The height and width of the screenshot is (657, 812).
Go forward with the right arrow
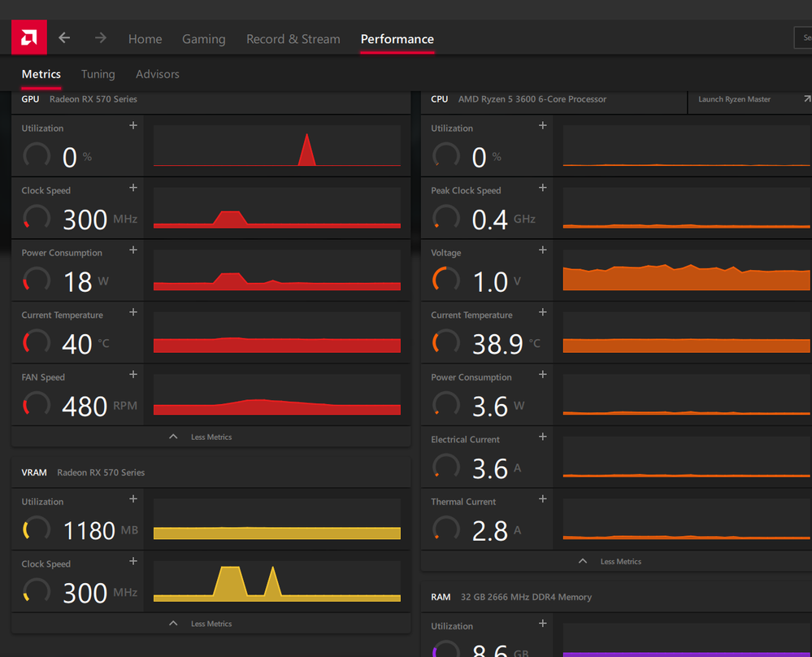[x=101, y=38]
